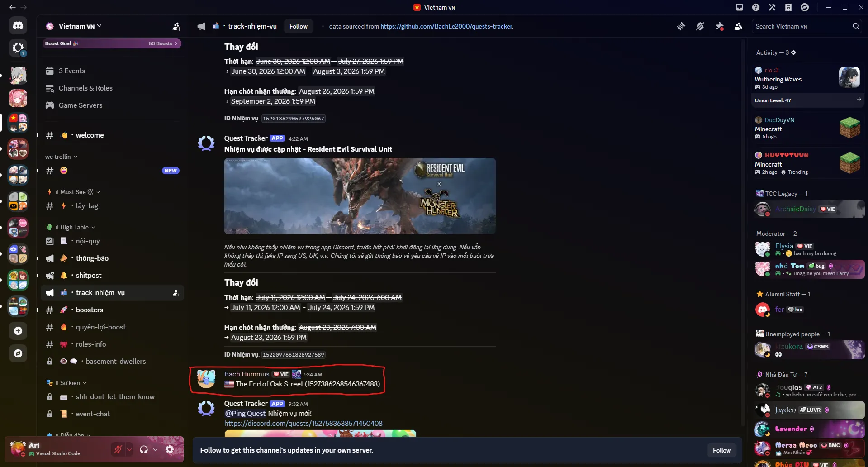Open User Settings gear icon
The image size is (868, 467).
pyautogui.click(x=170, y=449)
